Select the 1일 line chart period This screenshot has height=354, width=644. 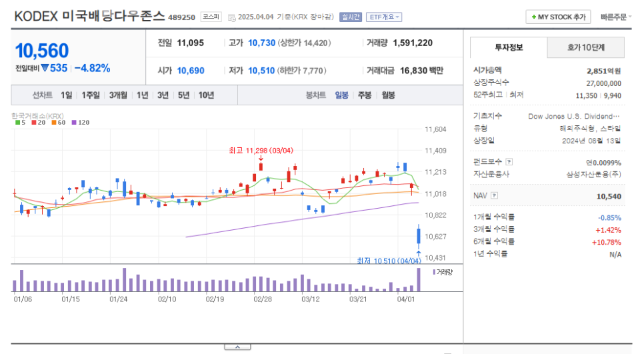[x=66, y=95]
